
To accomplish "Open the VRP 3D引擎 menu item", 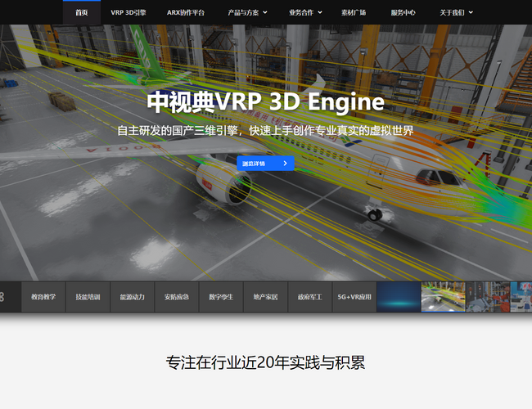I will [129, 13].
